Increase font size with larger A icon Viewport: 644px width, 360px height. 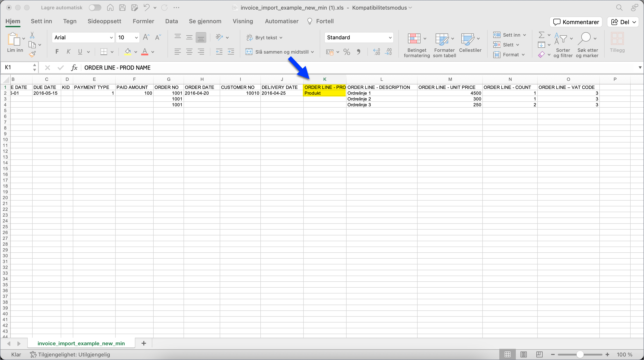click(x=146, y=38)
